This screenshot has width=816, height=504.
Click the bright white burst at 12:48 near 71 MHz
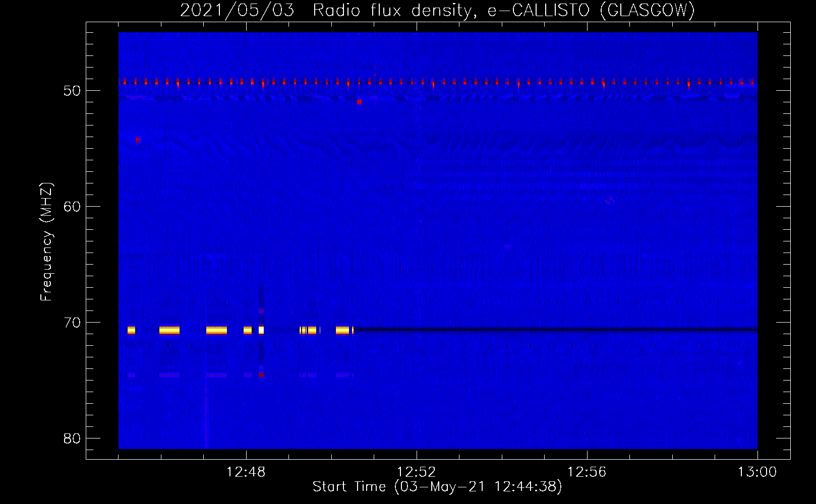pos(261,330)
